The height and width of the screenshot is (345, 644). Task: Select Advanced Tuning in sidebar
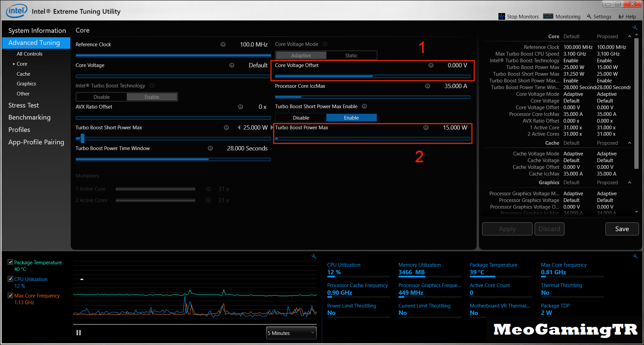[36, 43]
